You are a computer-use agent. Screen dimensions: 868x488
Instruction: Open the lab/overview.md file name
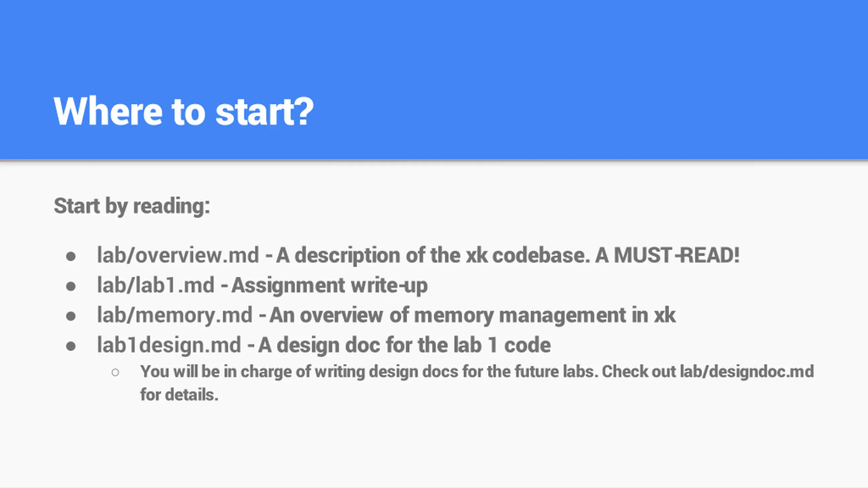point(178,255)
